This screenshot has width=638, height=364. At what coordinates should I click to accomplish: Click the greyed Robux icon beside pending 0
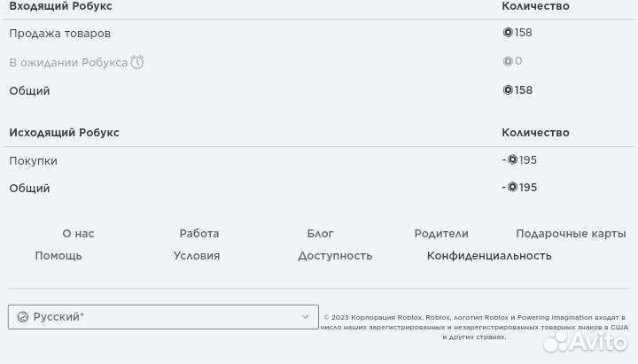click(508, 61)
